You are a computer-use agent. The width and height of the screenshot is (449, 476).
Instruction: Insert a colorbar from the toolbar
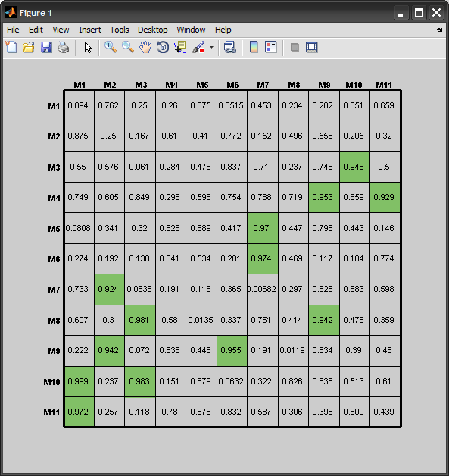click(x=254, y=47)
